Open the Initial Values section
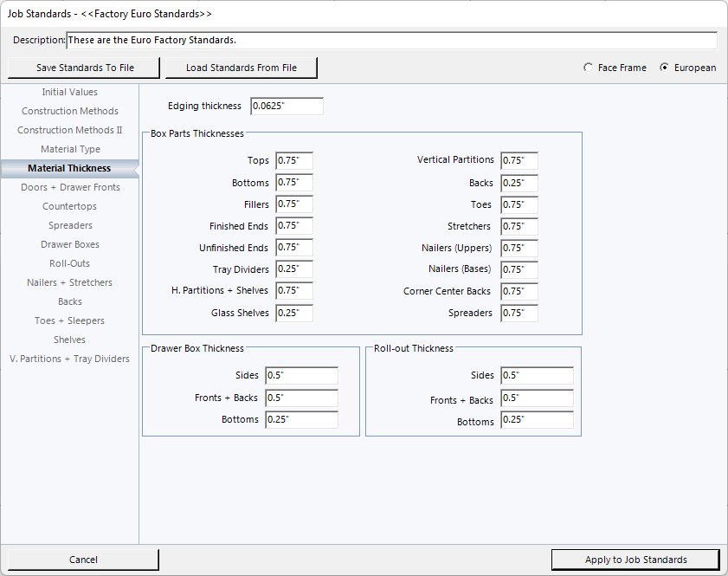728x576 pixels. (69, 92)
